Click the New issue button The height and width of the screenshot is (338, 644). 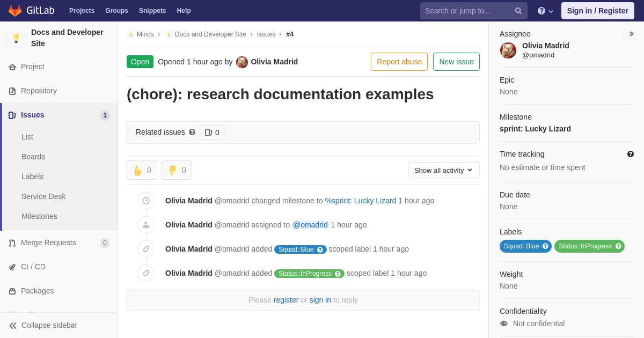pyautogui.click(x=456, y=62)
